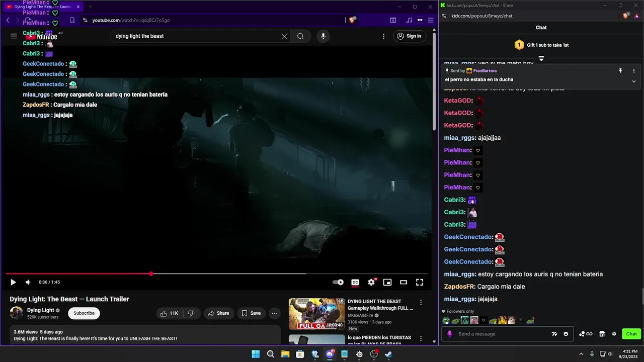Open the Kick shop storefront icon
This screenshot has width=644, height=362.
[x=602, y=334]
